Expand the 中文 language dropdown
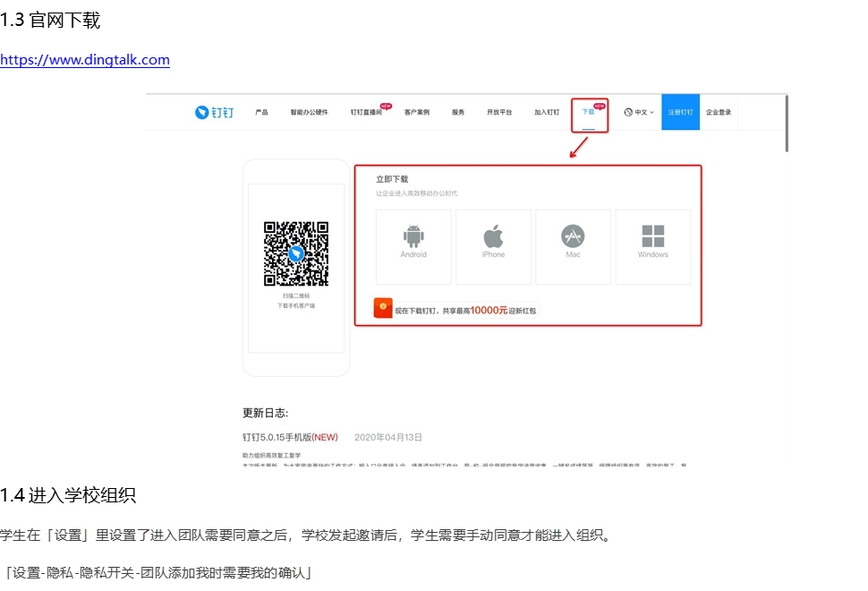Image resolution: width=868 pixels, height=591 pixels. (x=639, y=113)
